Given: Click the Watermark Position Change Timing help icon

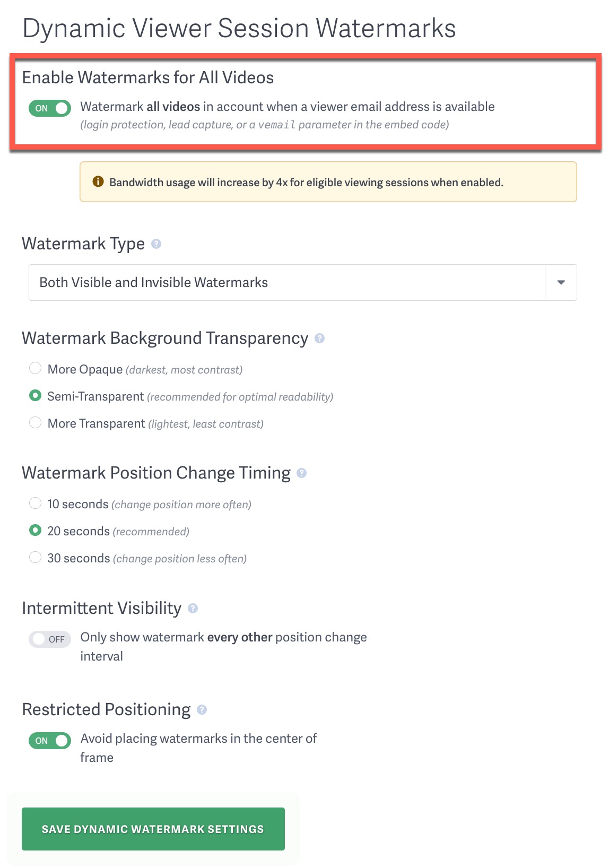Looking at the screenshot, I should (301, 473).
